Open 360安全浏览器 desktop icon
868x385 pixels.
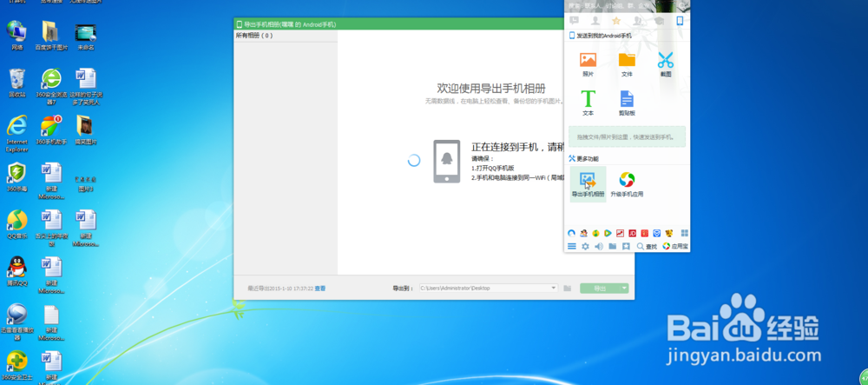[x=51, y=86]
